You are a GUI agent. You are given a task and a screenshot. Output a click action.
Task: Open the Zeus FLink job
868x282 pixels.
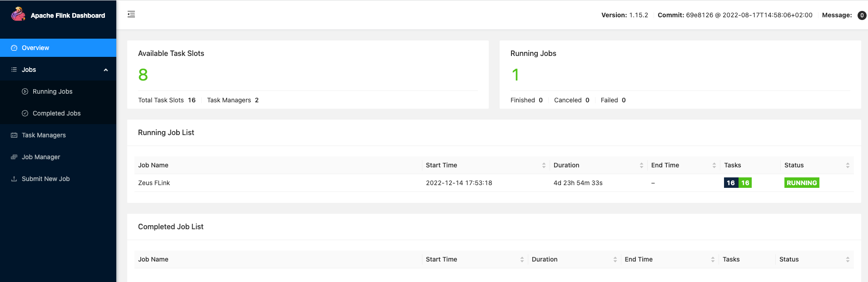click(x=154, y=183)
